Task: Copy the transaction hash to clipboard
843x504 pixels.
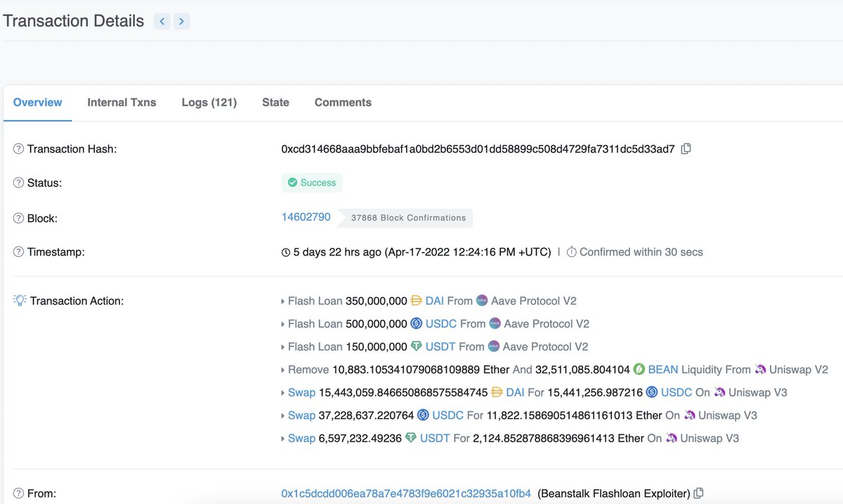Action: pyautogui.click(x=686, y=149)
